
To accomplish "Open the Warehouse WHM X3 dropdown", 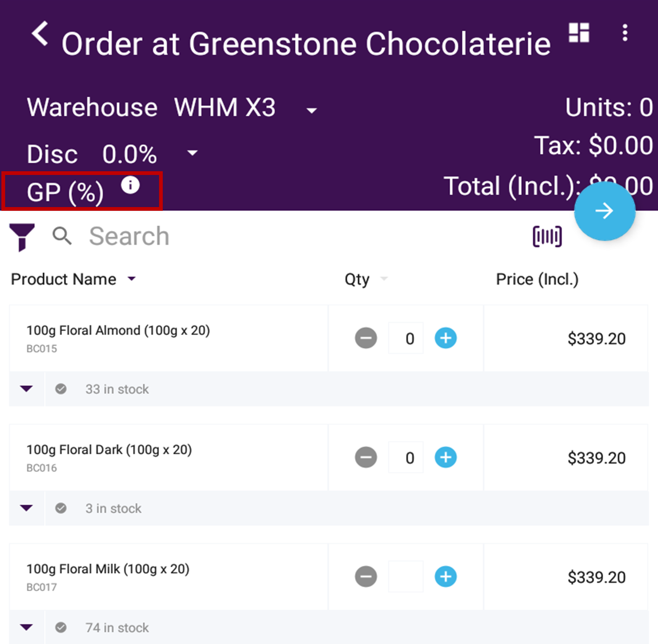I will 311,110.
